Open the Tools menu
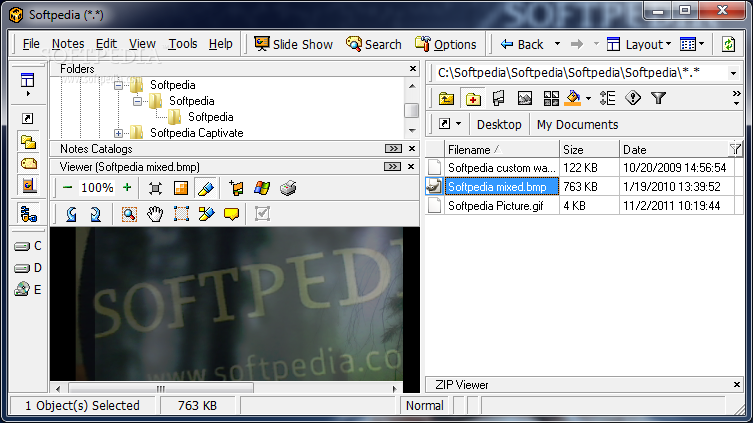This screenshot has height=423, width=753. click(182, 44)
